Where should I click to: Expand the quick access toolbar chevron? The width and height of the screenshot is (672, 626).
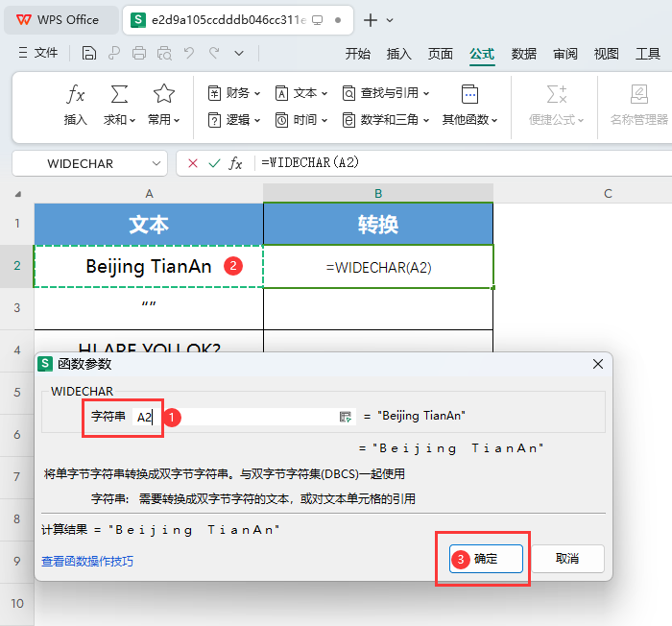point(239,53)
